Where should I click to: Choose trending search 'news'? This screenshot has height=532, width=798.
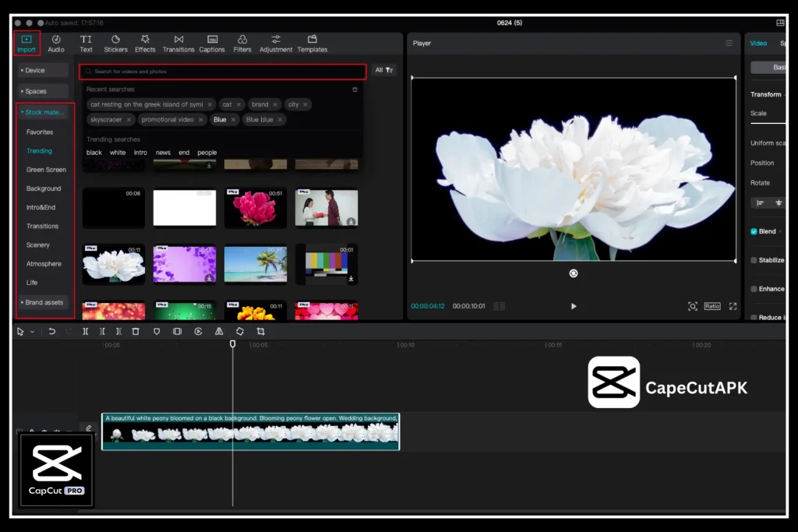coord(163,152)
